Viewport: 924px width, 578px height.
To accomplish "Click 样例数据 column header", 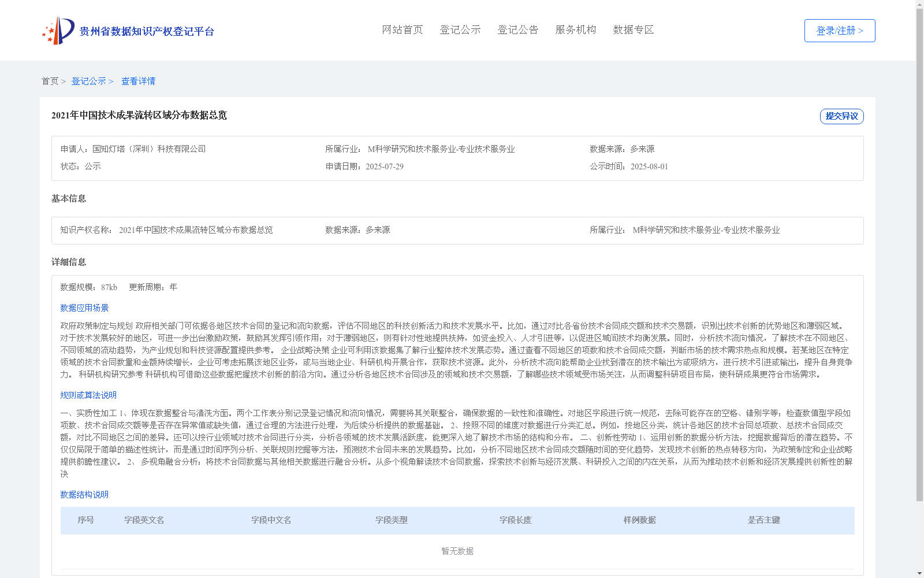I will pos(640,520).
